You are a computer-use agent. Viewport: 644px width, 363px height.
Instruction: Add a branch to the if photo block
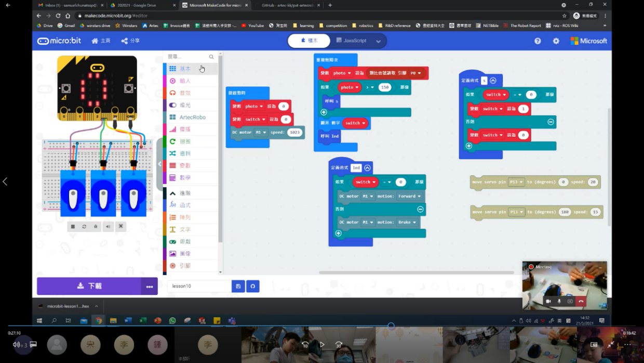(324, 112)
